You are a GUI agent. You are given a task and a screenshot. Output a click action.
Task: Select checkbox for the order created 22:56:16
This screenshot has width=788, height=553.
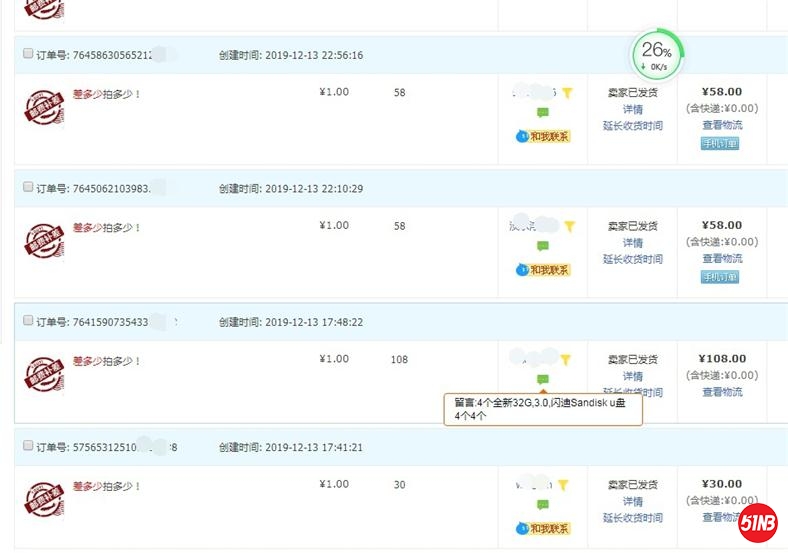click(28, 54)
